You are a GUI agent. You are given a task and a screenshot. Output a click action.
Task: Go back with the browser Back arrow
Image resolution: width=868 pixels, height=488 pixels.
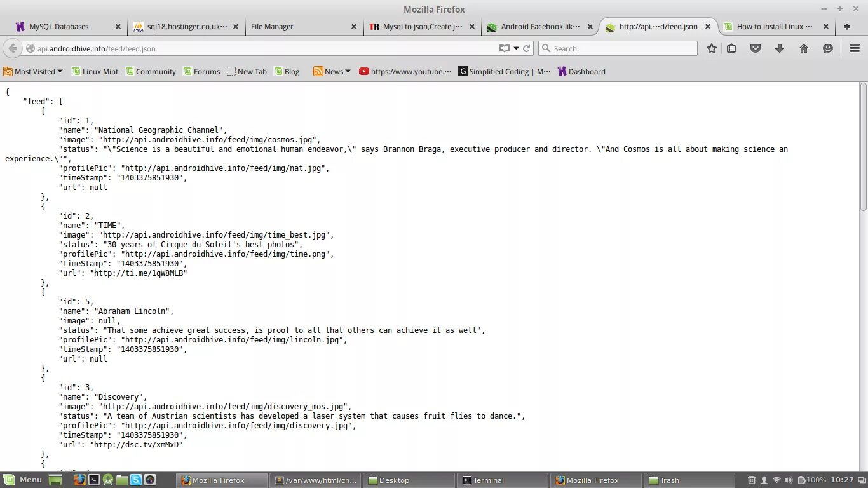(12, 48)
